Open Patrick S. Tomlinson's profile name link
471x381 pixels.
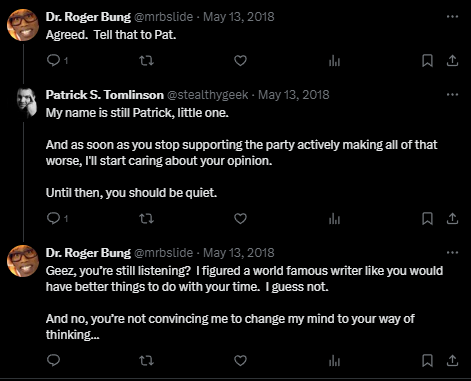pos(105,95)
